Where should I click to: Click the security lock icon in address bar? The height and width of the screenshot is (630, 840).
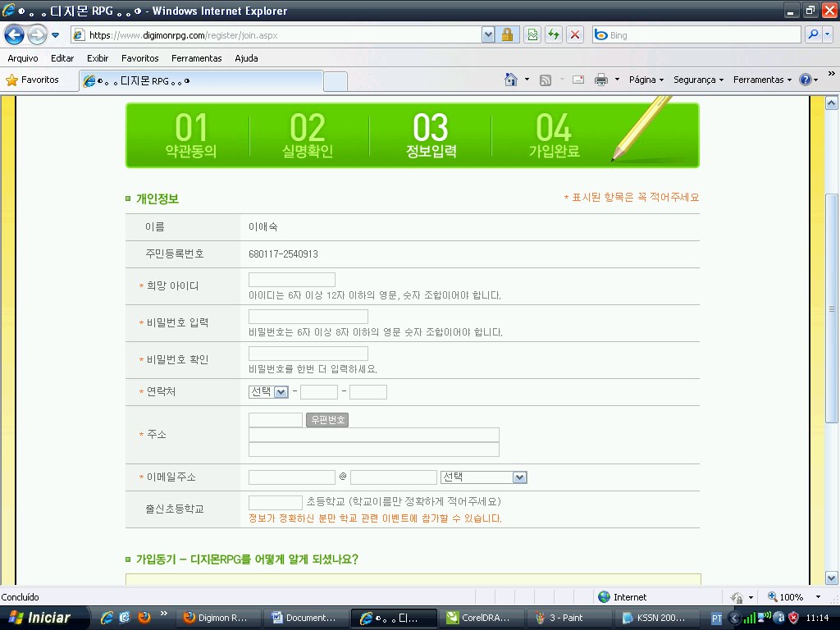pos(507,35)
